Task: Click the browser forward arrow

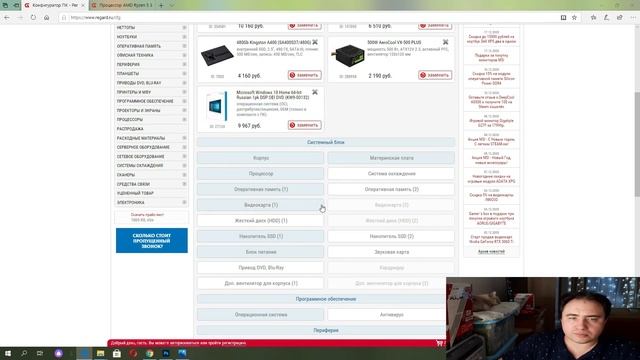Action: (x=20, y=18)
